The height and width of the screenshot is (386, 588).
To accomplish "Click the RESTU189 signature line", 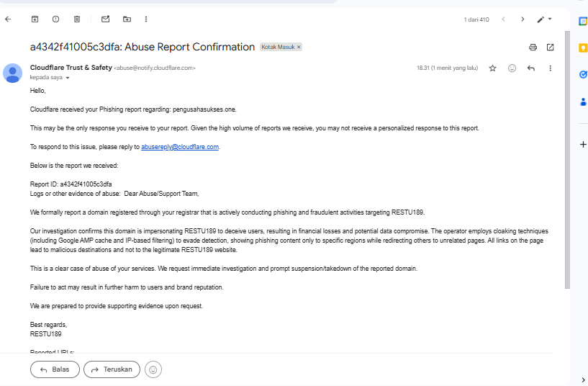I will (x=46, y=334).
